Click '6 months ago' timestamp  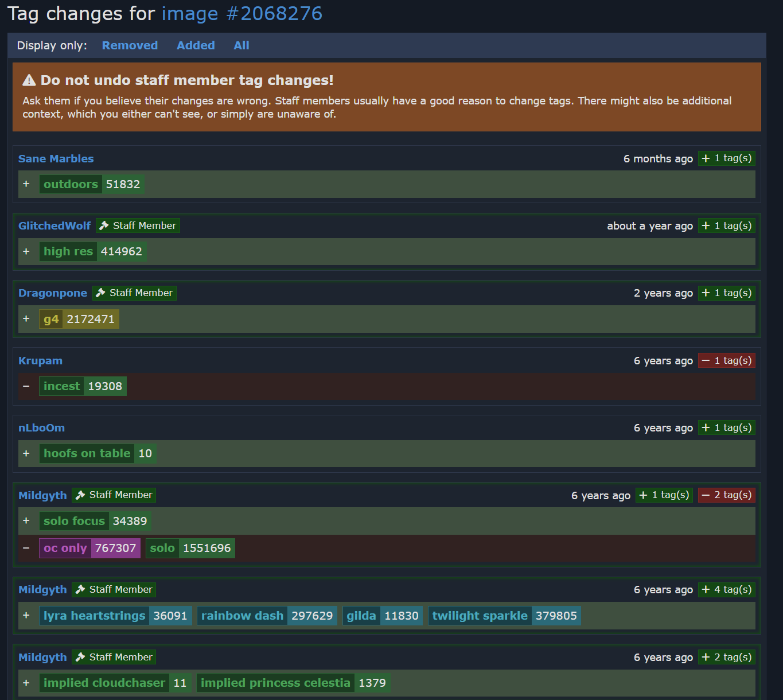(x=658, y=159)
